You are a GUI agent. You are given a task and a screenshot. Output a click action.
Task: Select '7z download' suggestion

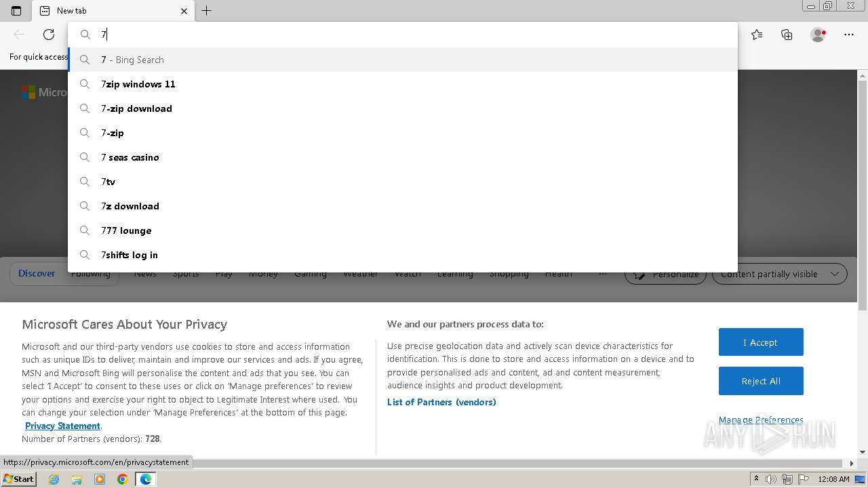403,206
